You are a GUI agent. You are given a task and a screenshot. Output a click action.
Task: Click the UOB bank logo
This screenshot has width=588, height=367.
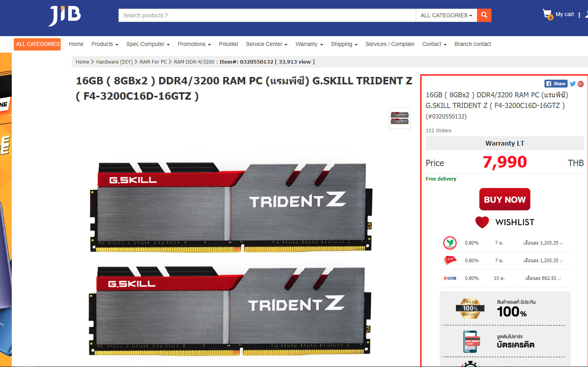click(450, 278)
